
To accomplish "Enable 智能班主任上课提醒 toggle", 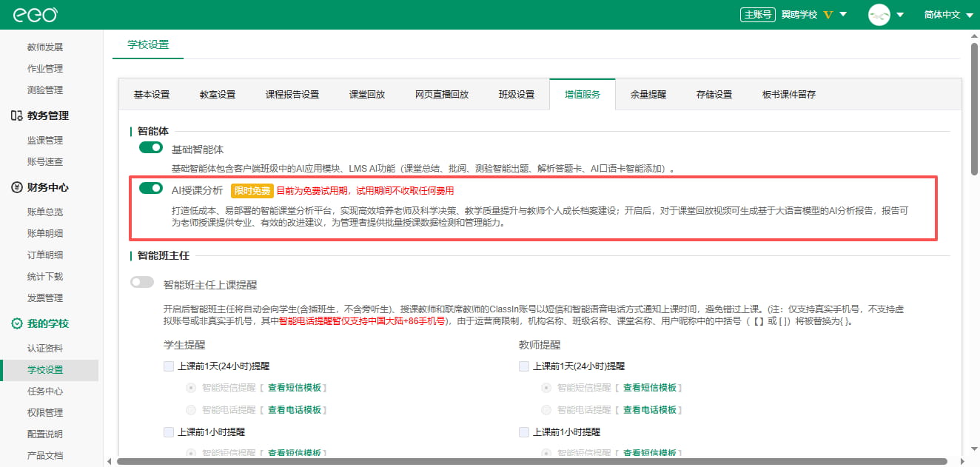I will pyautogui.click(x=142, y=283).
